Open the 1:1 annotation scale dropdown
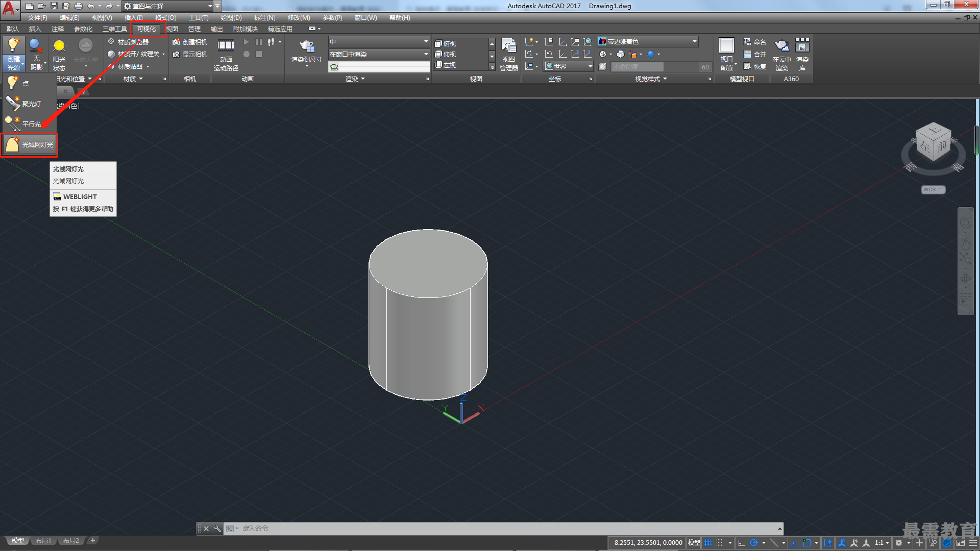 pyautogui.click(x=882, y=543)
